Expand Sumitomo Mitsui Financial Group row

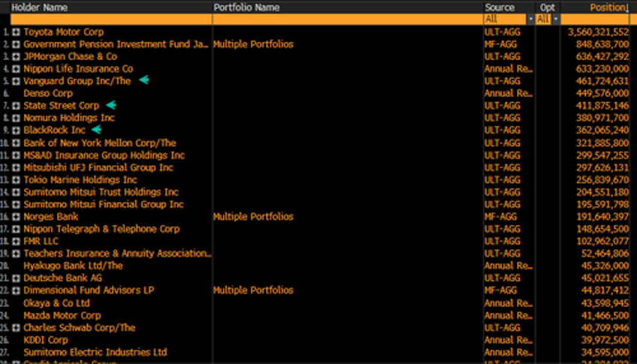tap(16, 205)
